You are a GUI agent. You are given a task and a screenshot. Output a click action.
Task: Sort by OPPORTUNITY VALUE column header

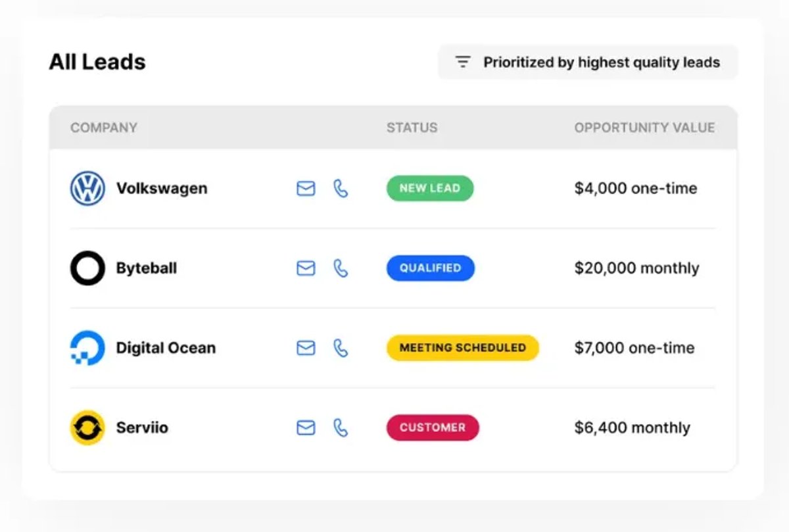coord(644,128)
